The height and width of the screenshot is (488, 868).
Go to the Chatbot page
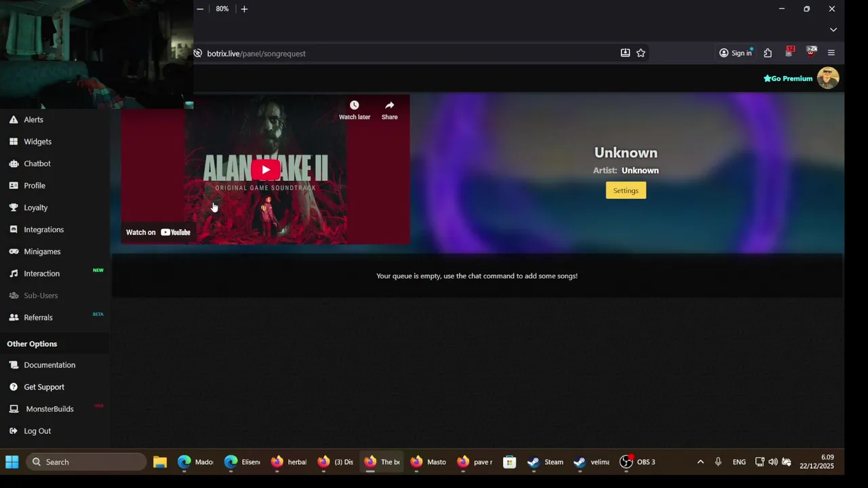pyautogui.click(x=37, y=163)
